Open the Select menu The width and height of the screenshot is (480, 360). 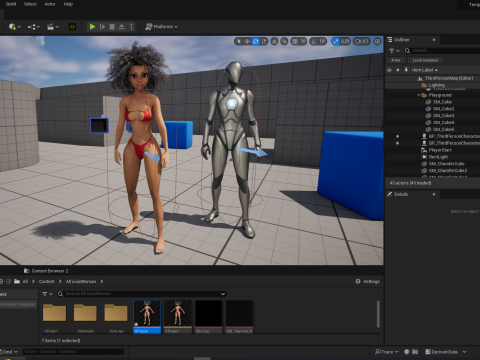pyautogui.click(x=30, y=4)
